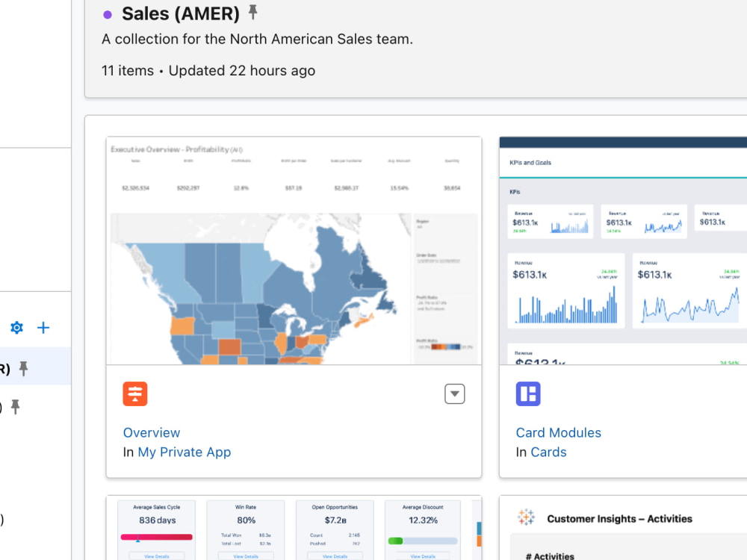Select the 836 days value

(157, 520)
